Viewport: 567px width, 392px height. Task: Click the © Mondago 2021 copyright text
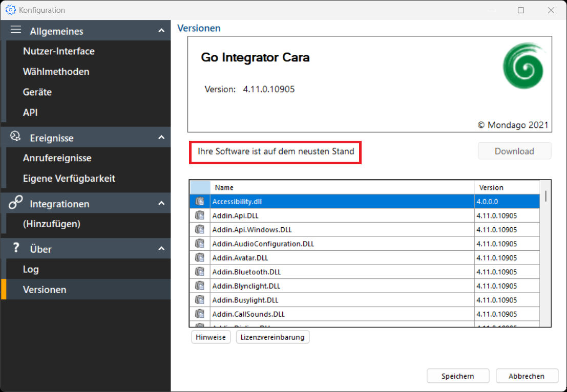[513, 125]
